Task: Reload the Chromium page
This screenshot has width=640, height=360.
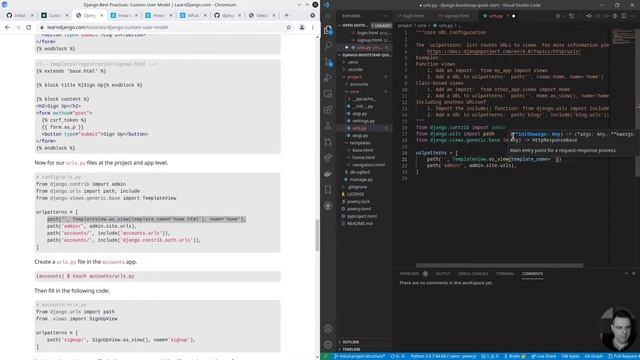Action: point(29,27)
